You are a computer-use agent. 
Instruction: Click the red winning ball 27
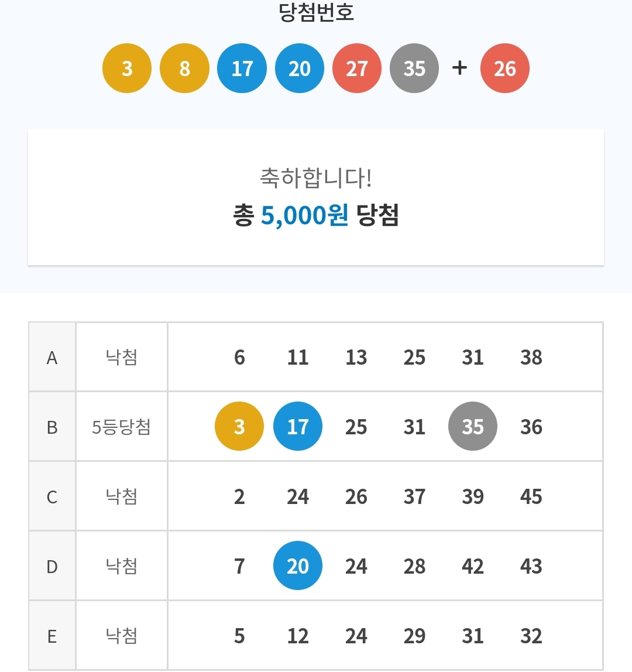click(356, 69)
